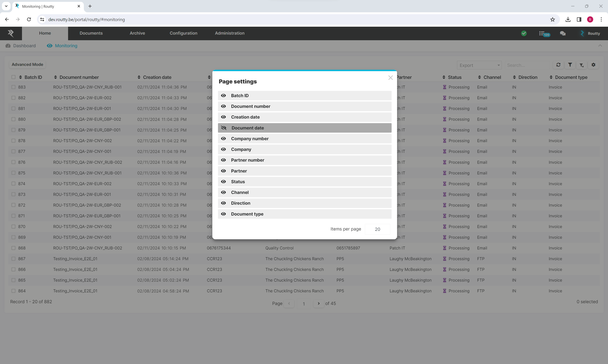Open page settings gear icon
The height and width of the screenshot is (364, 608).
[593, 65]
